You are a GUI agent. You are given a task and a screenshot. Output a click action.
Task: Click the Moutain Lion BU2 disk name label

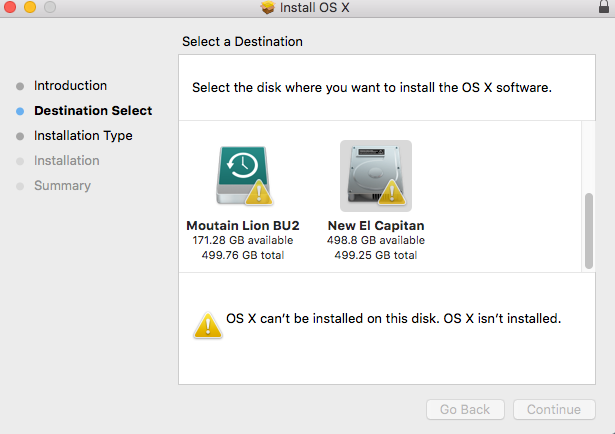click(243, 225)
